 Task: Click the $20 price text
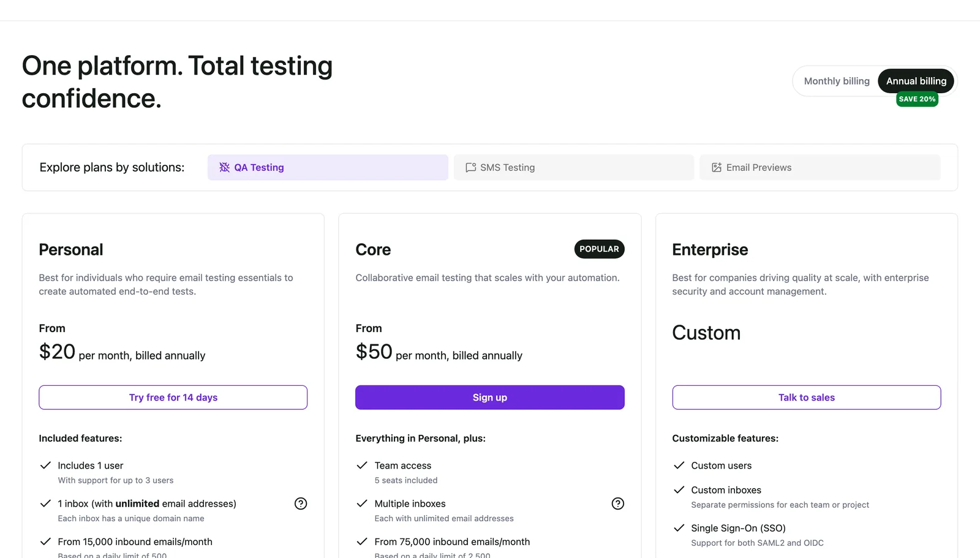point(57,352)
